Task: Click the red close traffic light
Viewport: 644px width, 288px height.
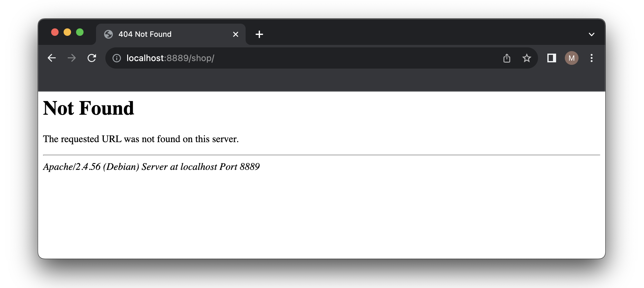Action: coord(55,32)
